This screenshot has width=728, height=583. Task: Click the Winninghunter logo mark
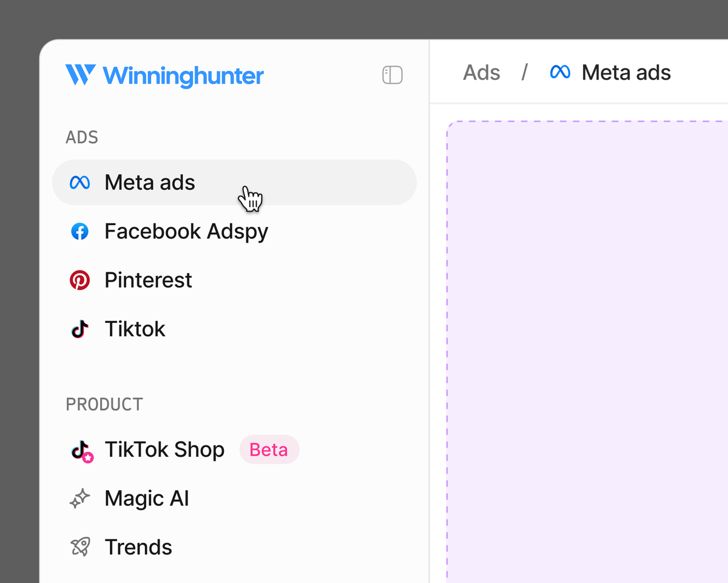[80, 75]
